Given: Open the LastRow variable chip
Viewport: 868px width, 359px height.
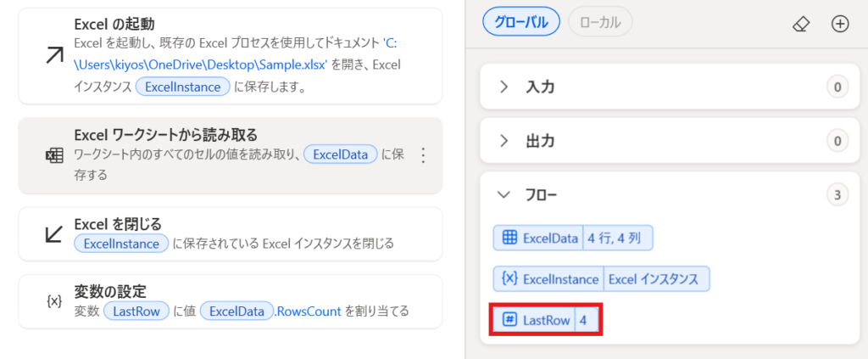Looking at the screenshot, I should (x=546, y=320).
